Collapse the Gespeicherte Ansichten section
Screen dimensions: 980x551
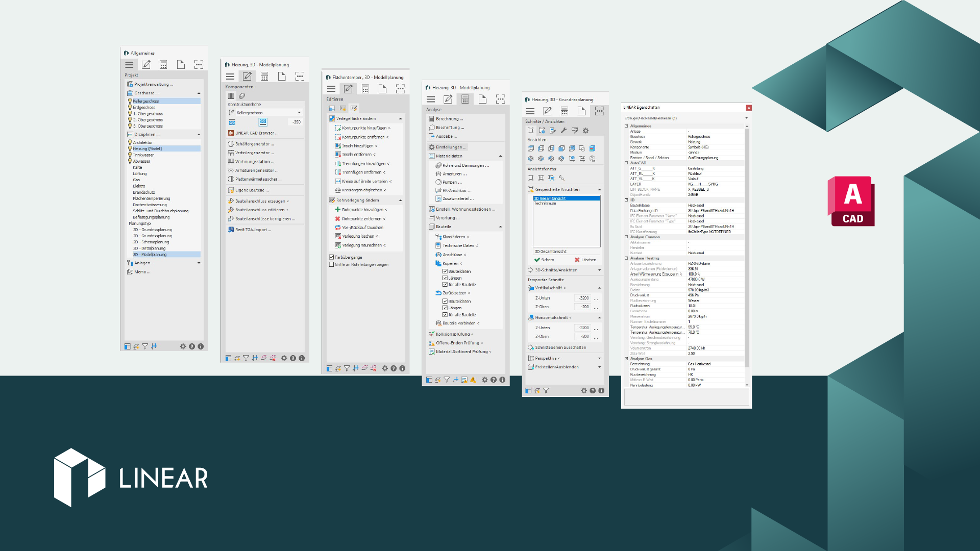tap(599, 189)
